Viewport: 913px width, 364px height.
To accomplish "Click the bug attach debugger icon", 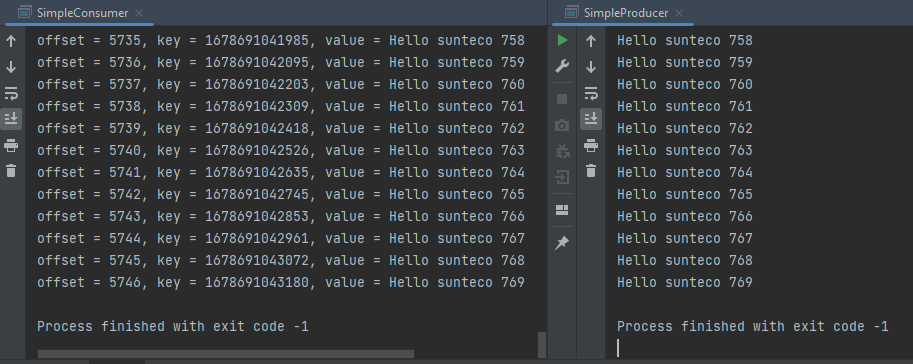I will [x=562, y=151].
